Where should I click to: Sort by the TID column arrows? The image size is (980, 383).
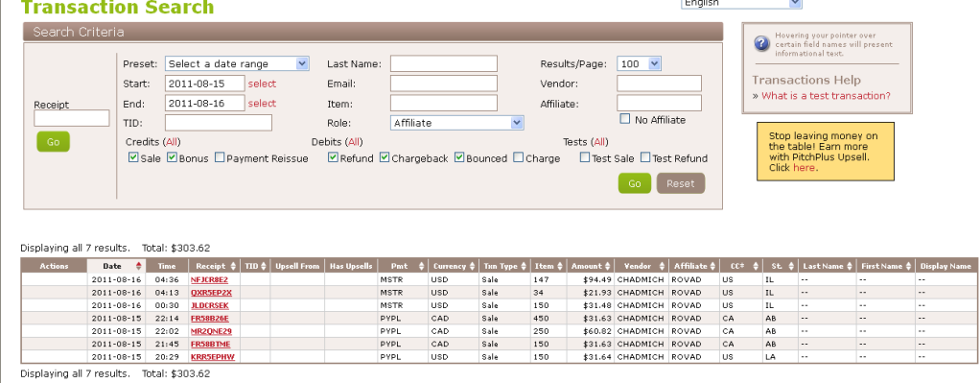click(x=263, y=266)
